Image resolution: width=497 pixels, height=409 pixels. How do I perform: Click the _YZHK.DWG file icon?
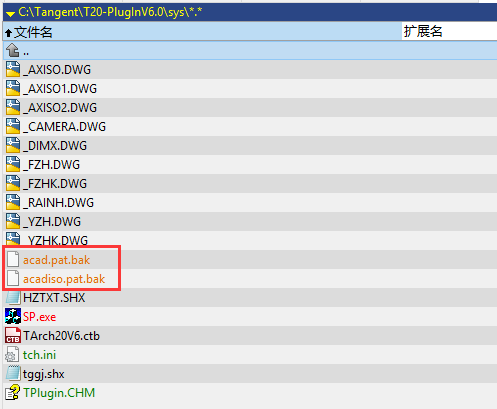coord(13,239)
